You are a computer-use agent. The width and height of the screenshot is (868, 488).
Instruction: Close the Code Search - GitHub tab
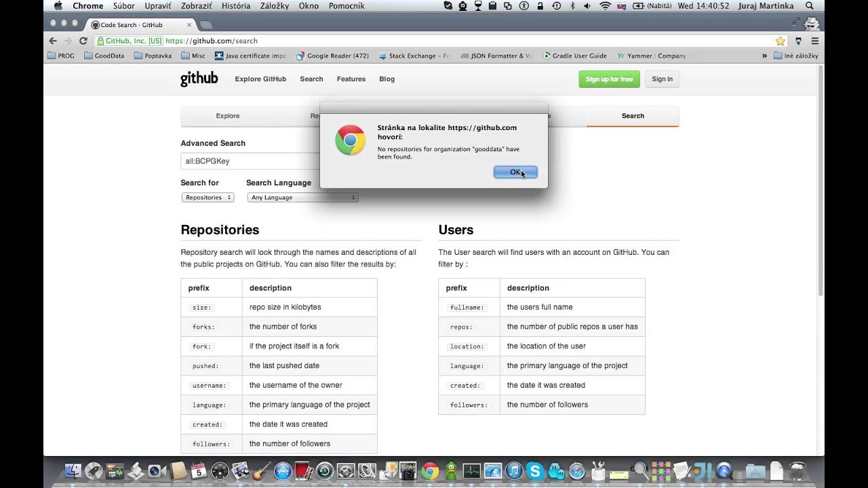point(189,25)
